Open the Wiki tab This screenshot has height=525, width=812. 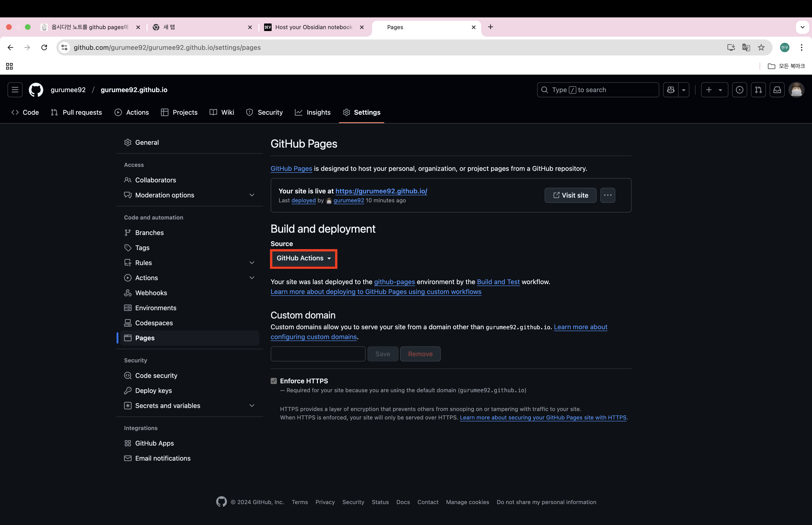pyautogui.click(x=222, y=112)
